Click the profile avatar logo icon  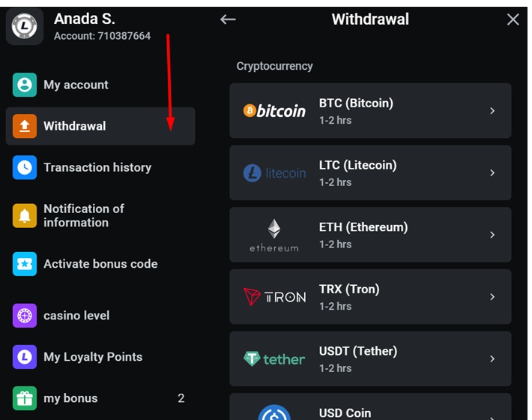coord(25,26)
